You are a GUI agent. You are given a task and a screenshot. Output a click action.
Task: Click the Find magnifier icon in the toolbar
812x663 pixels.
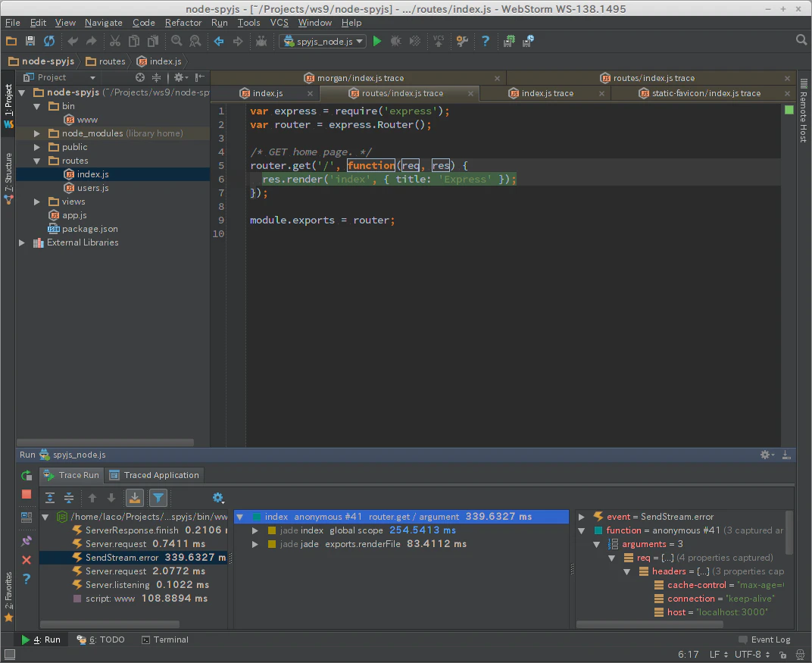point(176,41)
